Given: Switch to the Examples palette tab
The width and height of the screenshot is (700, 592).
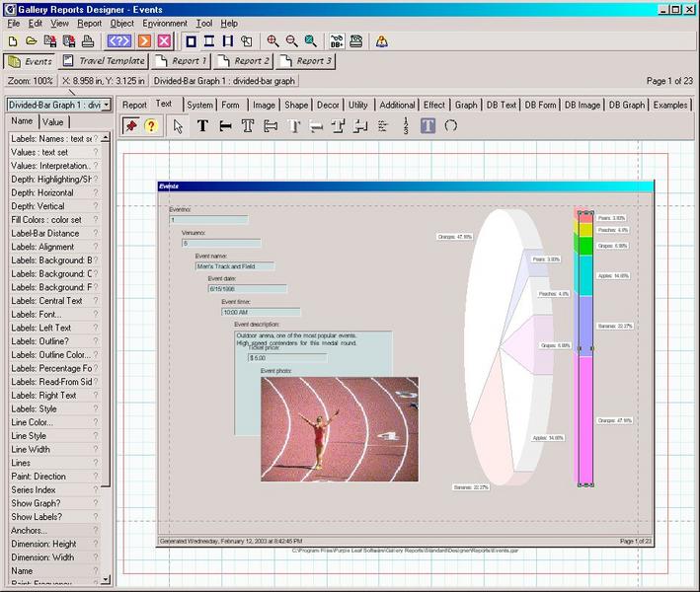Looking at the screenshot, I should (x=670, y=105).
